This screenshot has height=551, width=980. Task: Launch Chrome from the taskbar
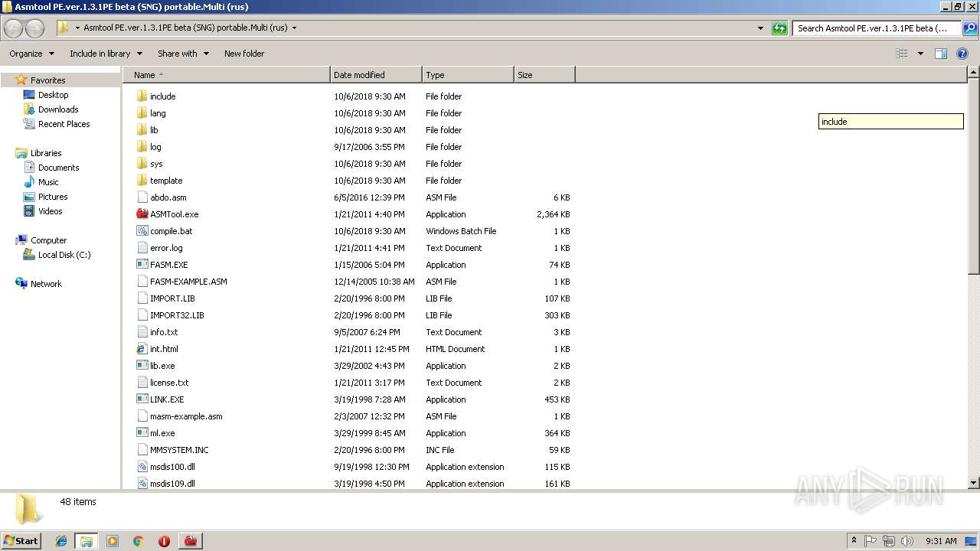tap(138, 541)
